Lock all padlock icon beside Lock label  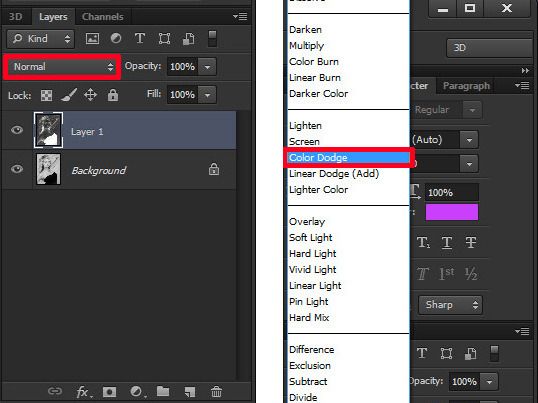[x=113, y=95]
